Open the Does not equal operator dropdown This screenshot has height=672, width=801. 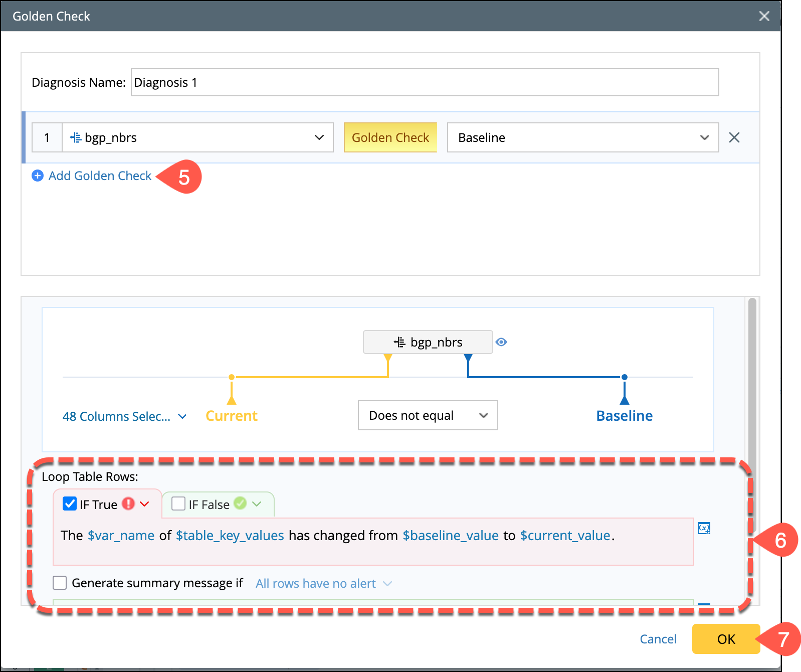tap(428, 415)
